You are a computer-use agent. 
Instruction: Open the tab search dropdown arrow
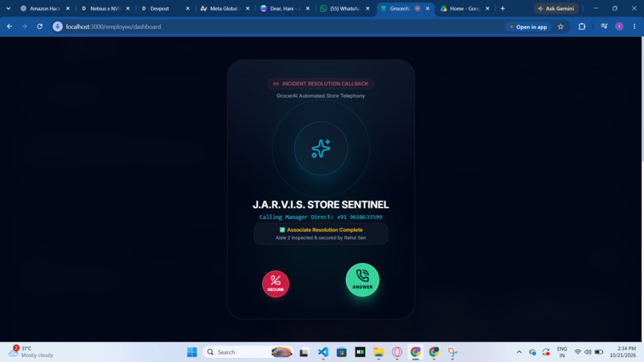(x=8, y=8)
